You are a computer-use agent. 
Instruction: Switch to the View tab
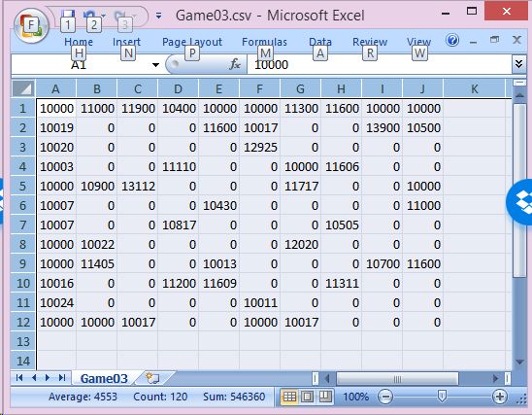[418, 42]
